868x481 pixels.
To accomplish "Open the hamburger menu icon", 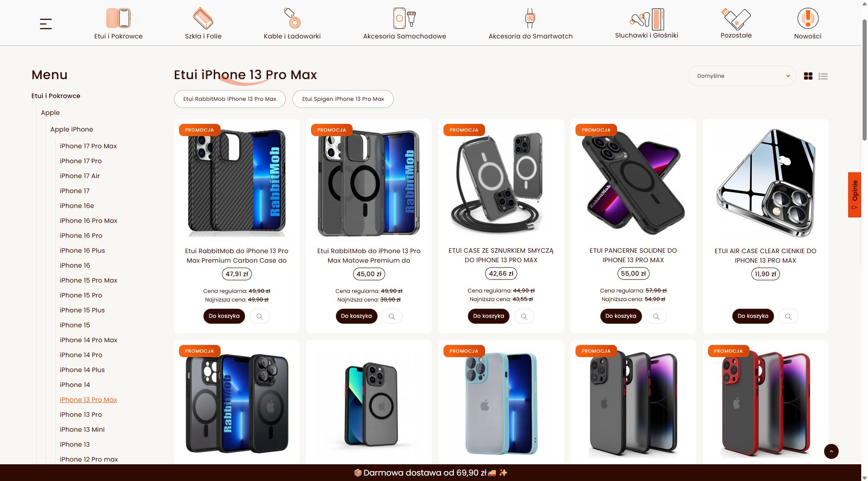I will (46, 24).
